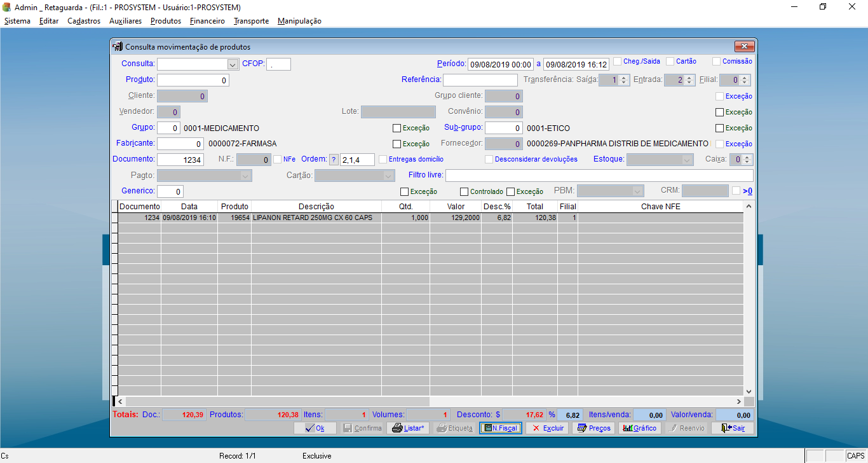This screenshot has width=868, height=463.
Task: Show the Gráfico chart
Action: (x=640, y=428)
